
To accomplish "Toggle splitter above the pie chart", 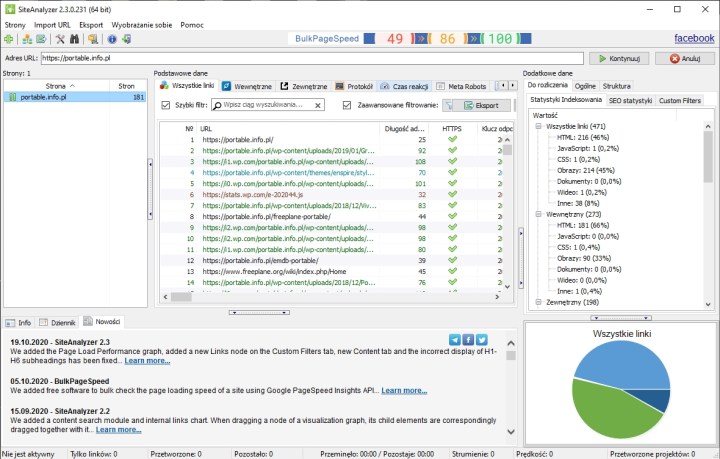I will pyautogui.click(x=621, y=318).
